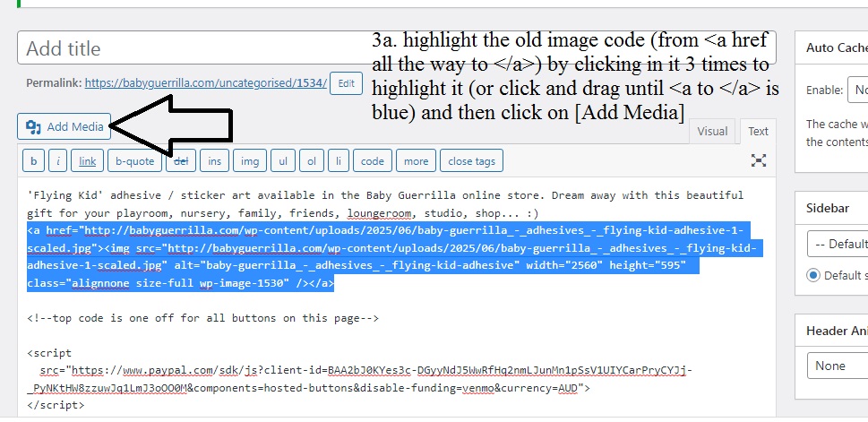Click the Add Media button
This screenshot has height=422, width=868.
click(64, 126)
